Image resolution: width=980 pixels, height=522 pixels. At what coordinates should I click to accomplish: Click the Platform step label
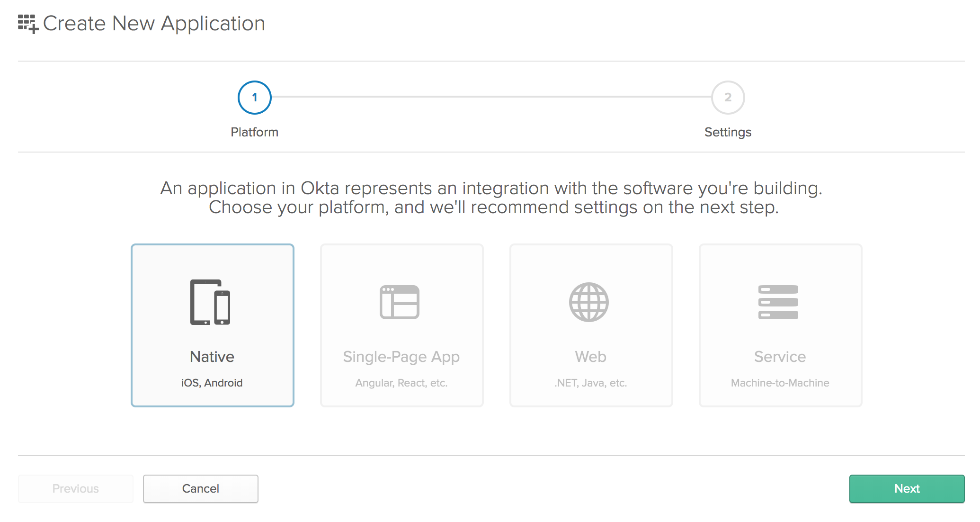(x=255, y=132)
